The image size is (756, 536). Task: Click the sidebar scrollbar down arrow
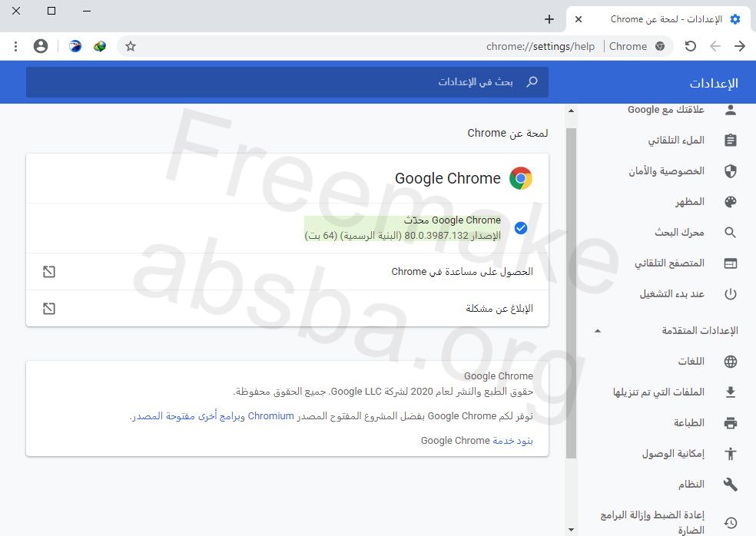(x=572, y=529)
